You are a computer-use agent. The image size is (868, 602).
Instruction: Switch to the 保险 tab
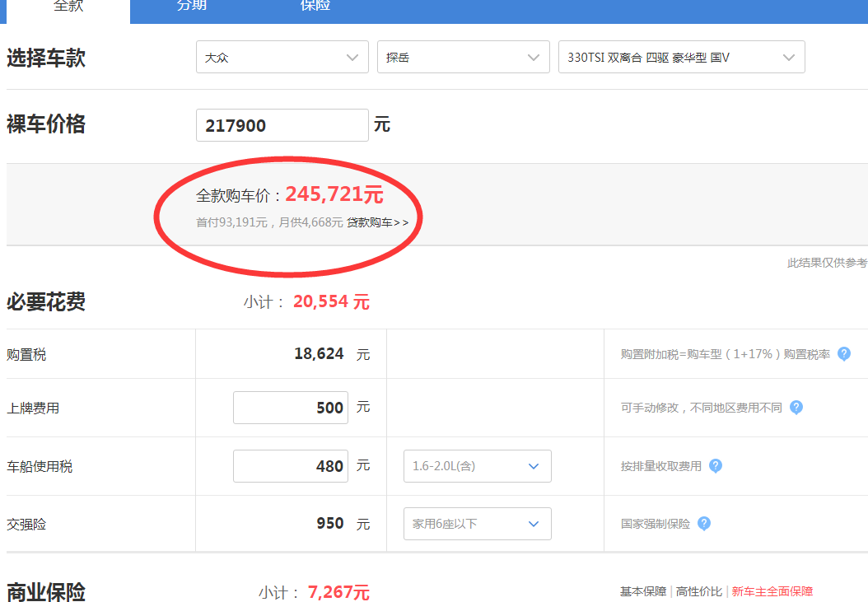click(x=315, y=7)
